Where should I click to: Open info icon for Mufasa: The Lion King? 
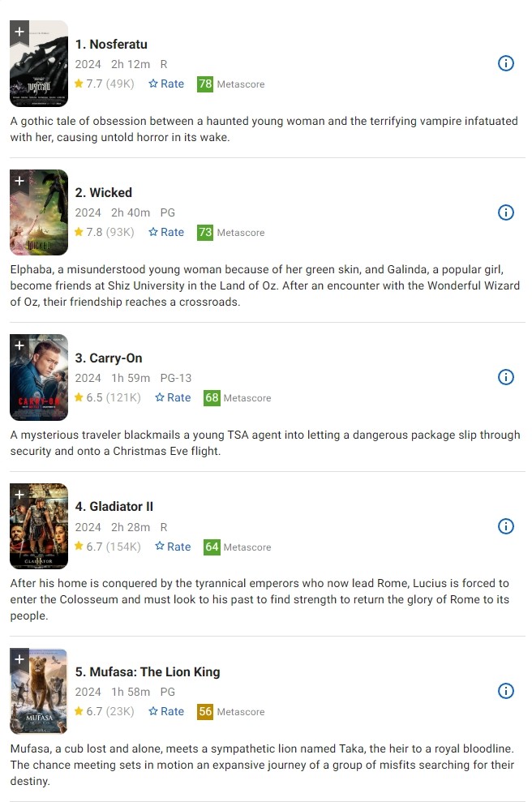point(505,691)
